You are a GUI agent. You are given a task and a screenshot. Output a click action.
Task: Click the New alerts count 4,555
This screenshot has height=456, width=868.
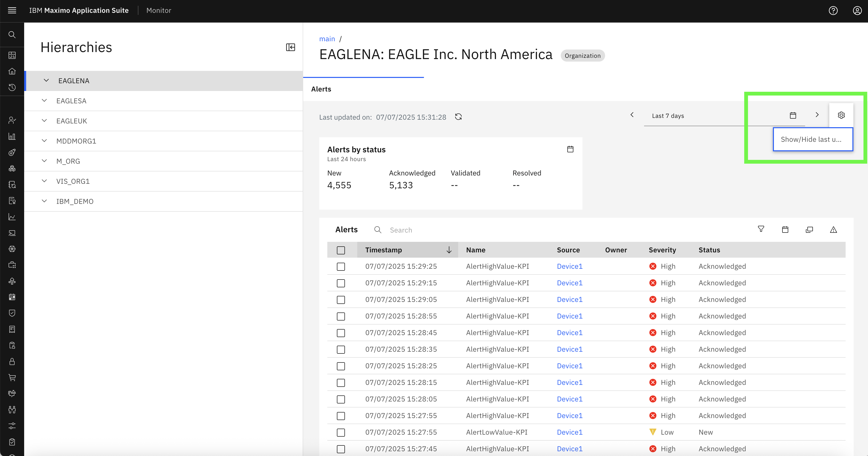click(339, 185)
